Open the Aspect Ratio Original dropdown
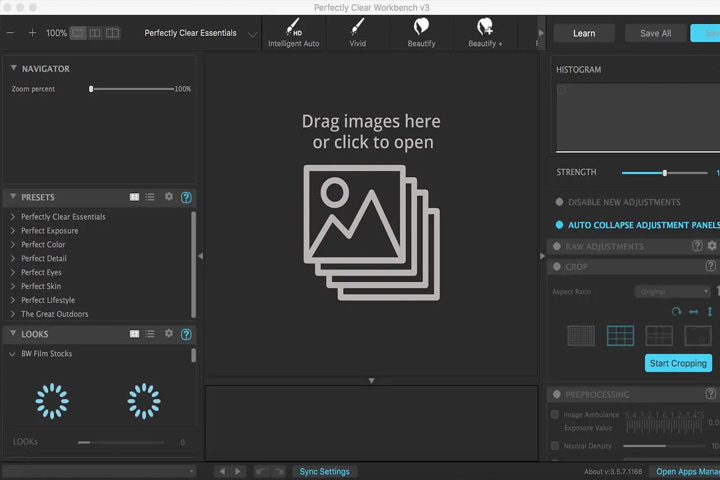 [672, 292]
